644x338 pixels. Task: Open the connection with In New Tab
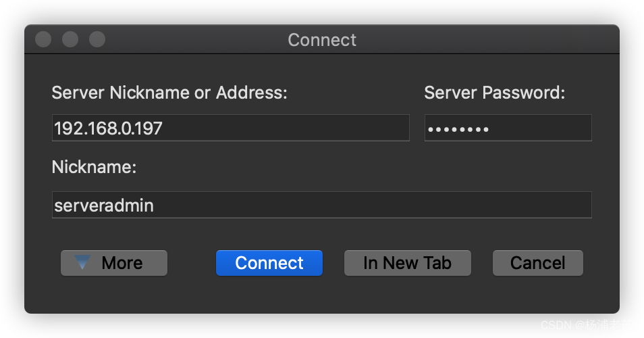407,263
